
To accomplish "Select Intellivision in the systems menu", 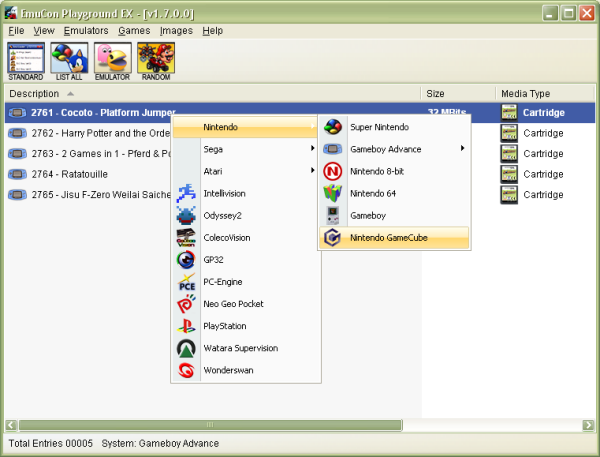I will point(246,193).
